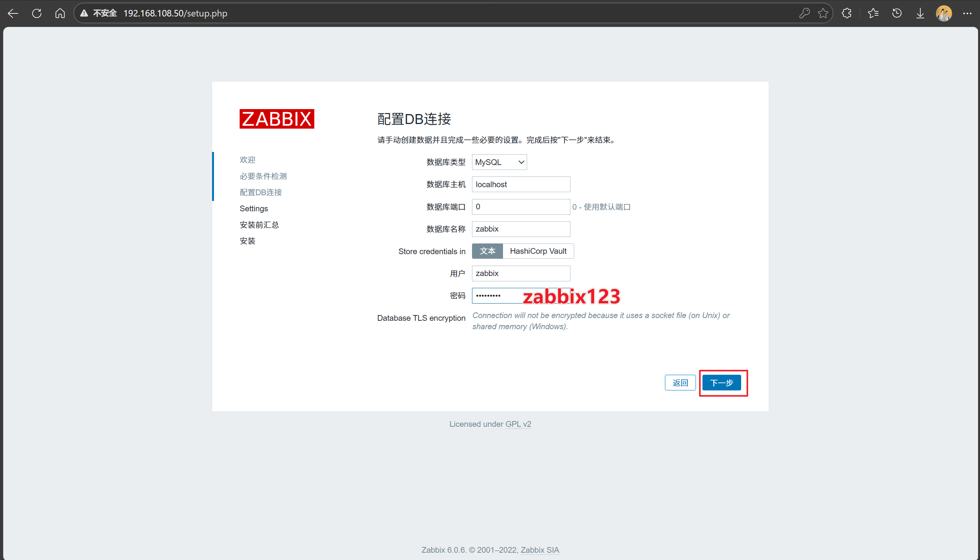Focus the database port field

pos(521,207)
